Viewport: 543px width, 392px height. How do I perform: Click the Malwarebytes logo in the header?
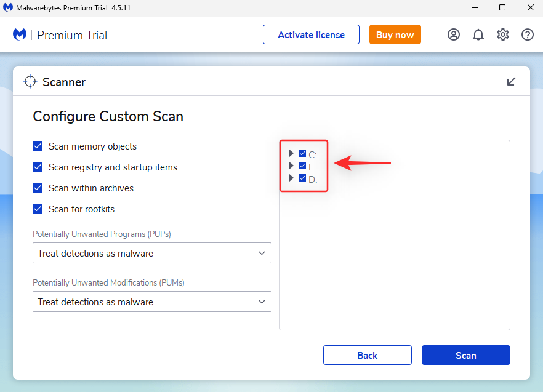pos(20,34)
